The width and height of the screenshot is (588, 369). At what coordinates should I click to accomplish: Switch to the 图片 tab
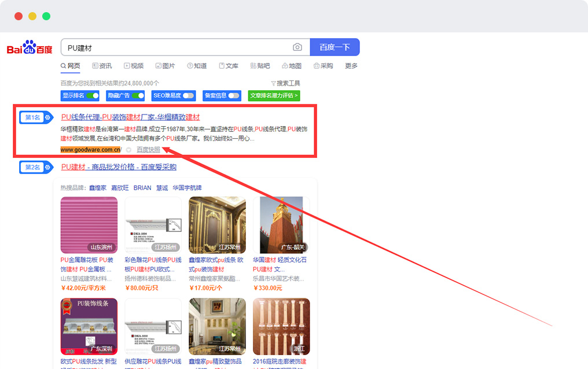166,65
